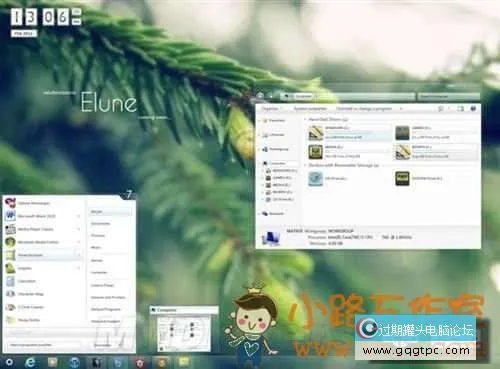
Task: Click the Start orb on the taskbar
Action: [9, 362]
